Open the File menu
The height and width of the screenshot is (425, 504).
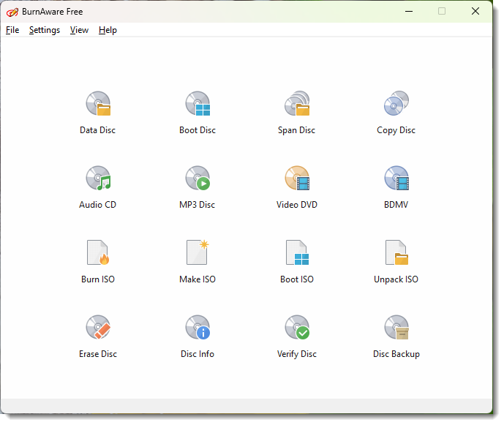coord(12,30)
